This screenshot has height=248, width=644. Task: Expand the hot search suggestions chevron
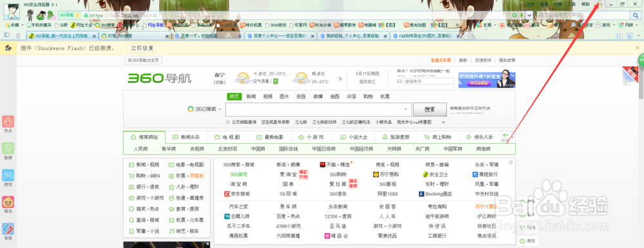444,122
